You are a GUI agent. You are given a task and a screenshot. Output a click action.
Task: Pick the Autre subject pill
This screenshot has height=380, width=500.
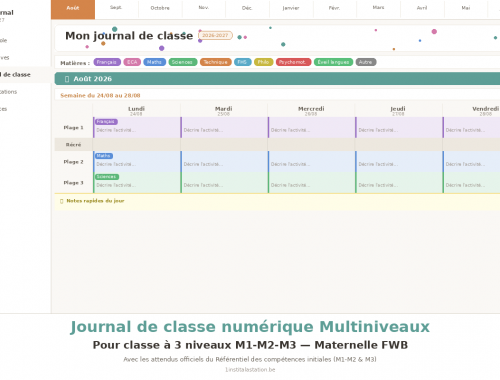point(366,62)
